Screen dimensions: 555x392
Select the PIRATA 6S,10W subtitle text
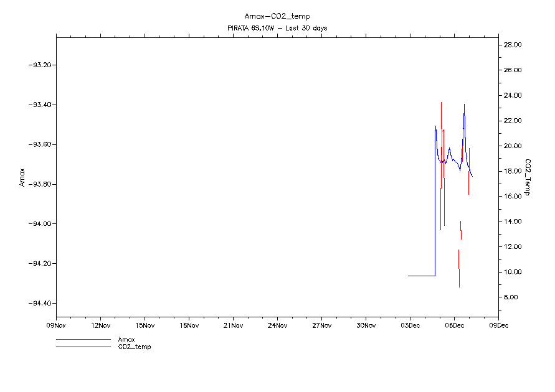[277, 28]
